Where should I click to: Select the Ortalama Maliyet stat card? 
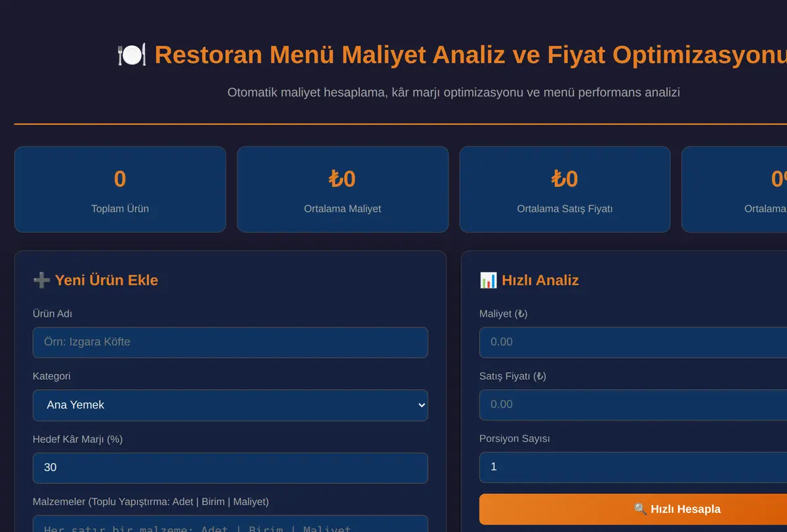[342, 189]
